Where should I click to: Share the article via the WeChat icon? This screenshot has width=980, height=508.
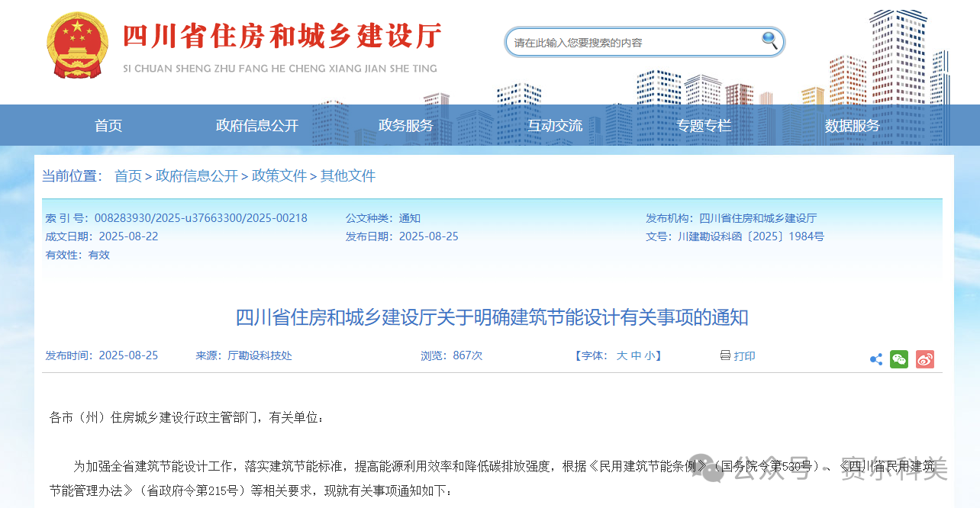coord(899,358)
